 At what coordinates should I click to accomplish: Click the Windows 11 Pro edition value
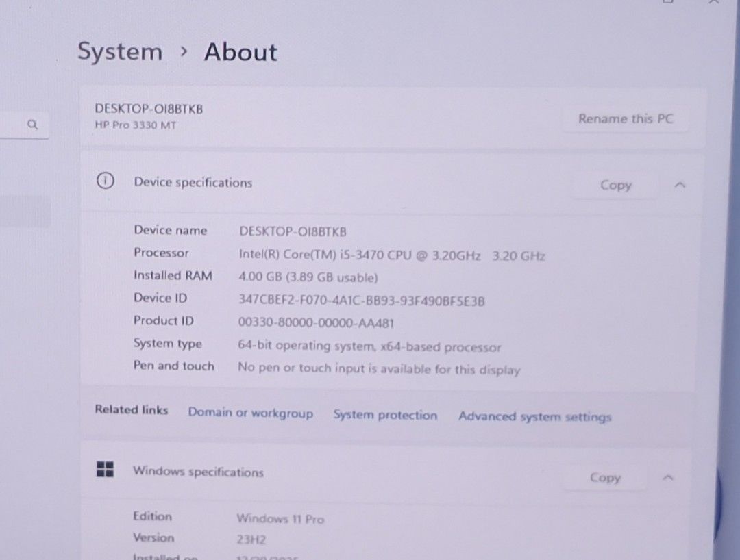280,519
